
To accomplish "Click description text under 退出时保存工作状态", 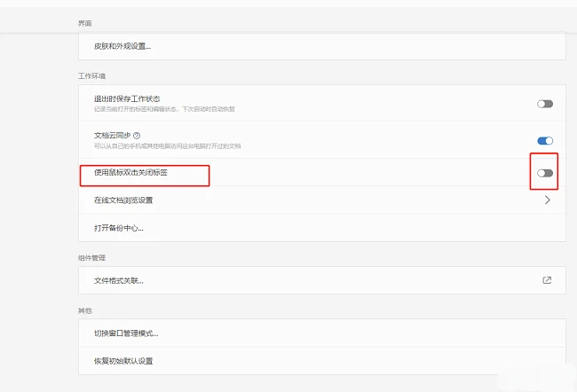I will [164, 109].
